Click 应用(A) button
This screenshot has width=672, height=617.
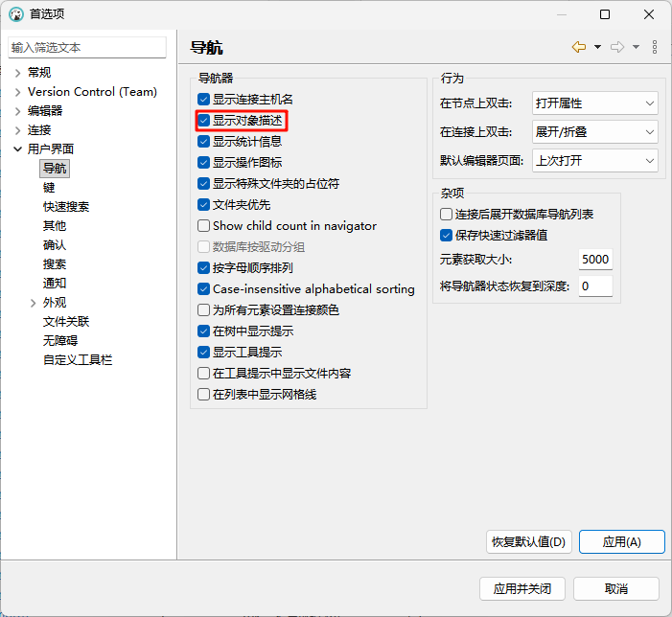pyautogui.click(x=622, y=542)
